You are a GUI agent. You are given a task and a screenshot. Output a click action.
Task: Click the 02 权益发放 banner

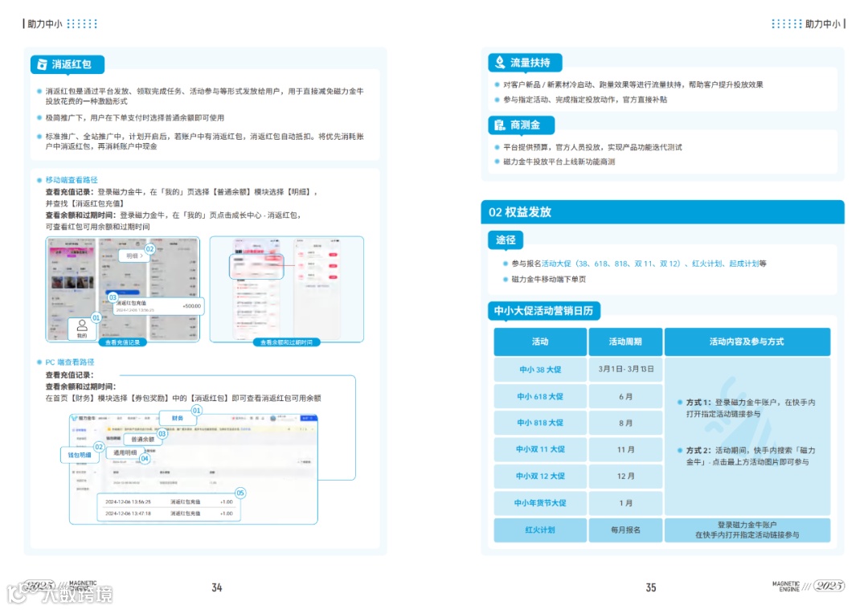(x=662, y=212)
